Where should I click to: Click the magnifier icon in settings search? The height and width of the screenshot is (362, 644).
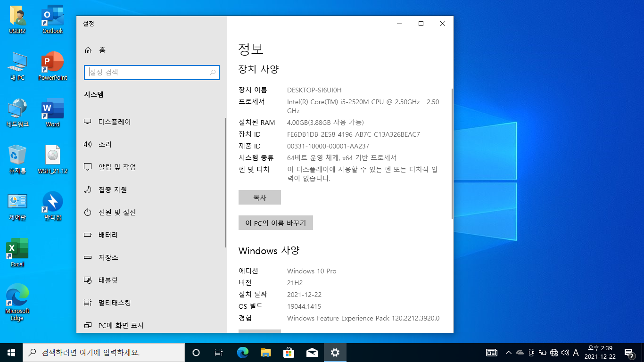tap(213, 73)
